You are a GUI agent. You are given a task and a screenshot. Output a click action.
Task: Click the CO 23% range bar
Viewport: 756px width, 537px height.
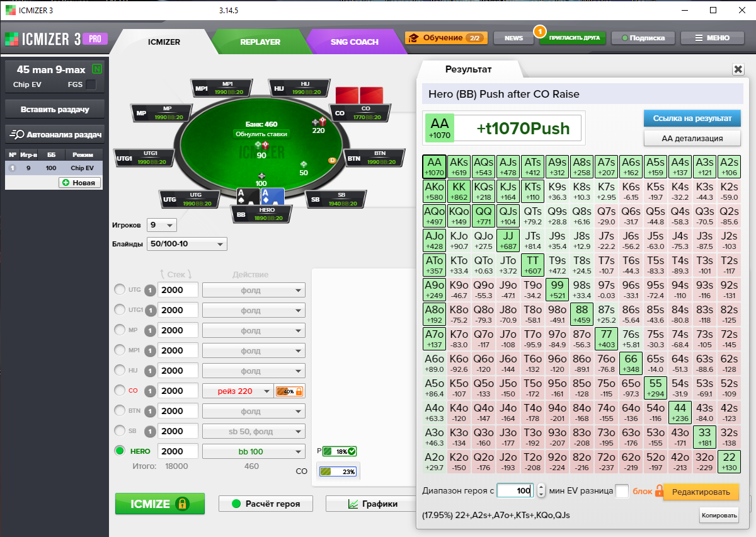point(338,471)
